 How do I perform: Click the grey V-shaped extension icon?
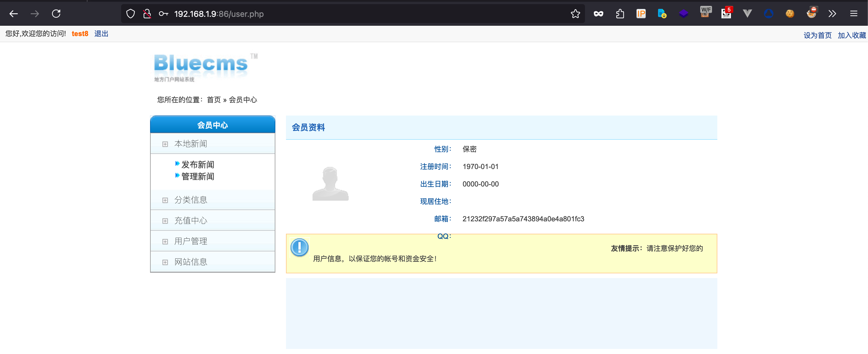(747, 14)
